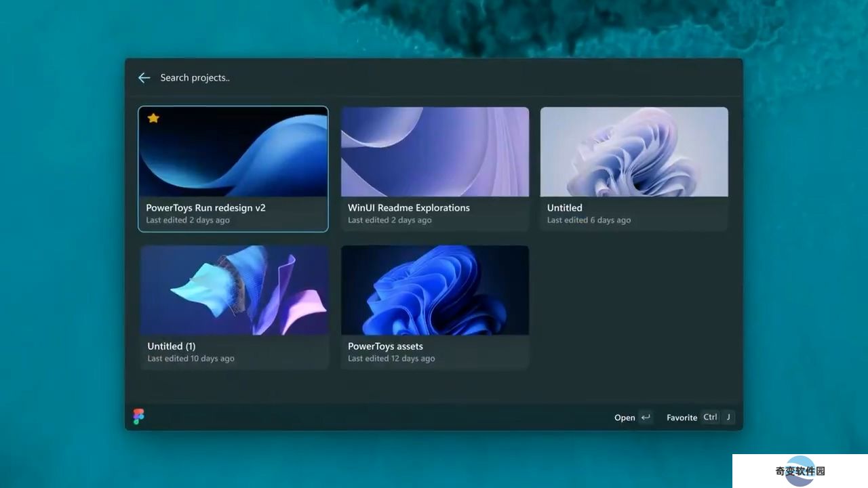Focus the Search projects field
The image size is (868, 488).
tap(448, 78)
